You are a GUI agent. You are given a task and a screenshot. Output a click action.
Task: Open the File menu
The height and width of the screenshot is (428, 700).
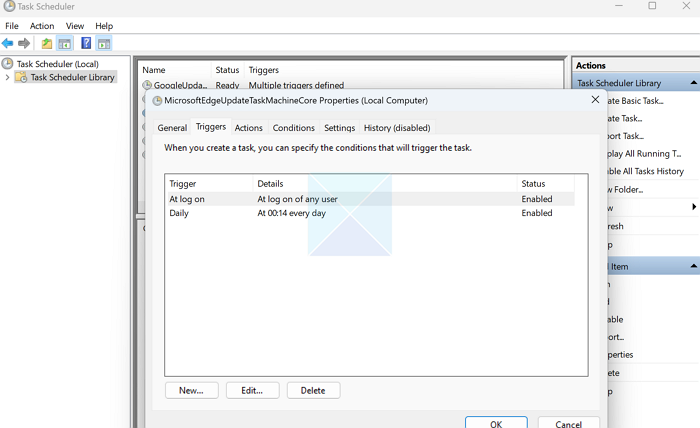(x=12, y=26)
